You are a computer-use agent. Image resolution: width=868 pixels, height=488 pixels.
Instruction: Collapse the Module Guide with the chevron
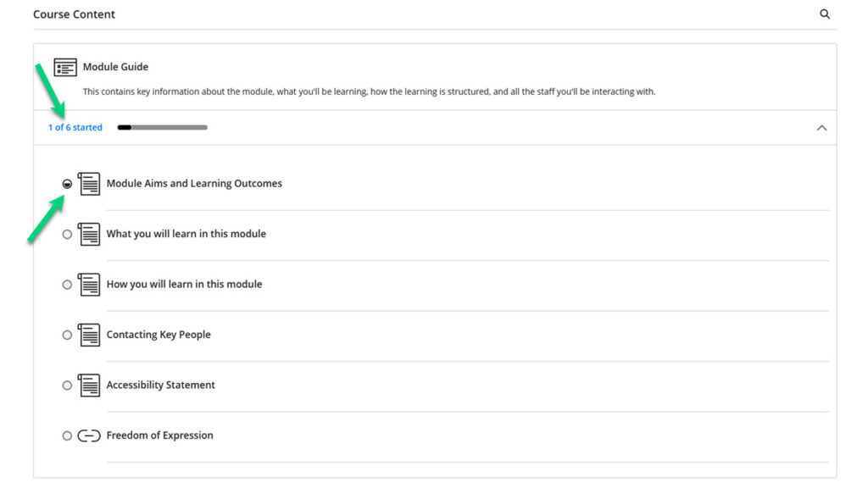pyautogui.click(x=821, y=128)
